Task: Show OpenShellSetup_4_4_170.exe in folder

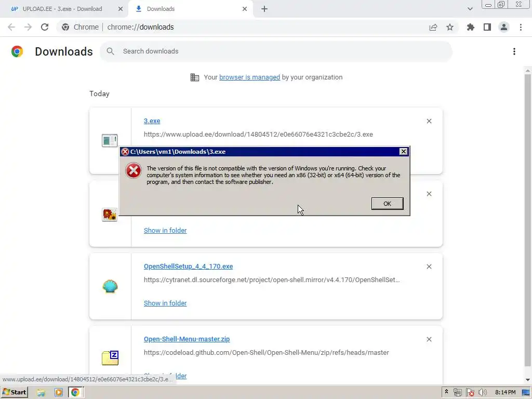Action: pos(165,303)
